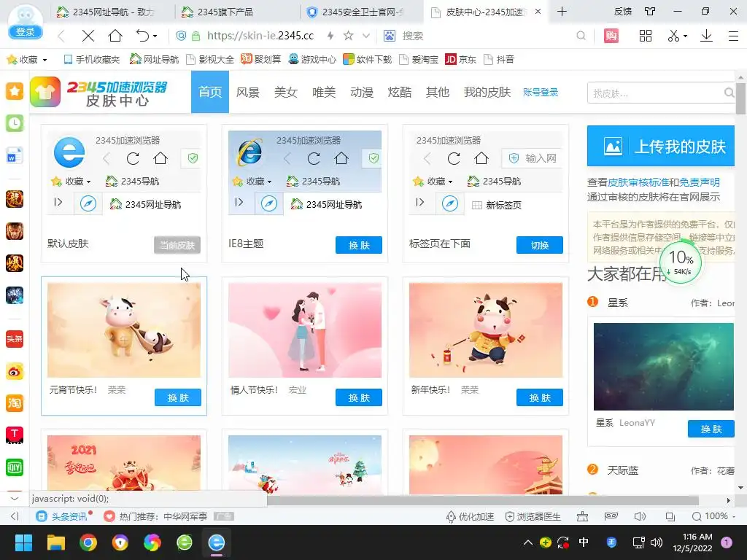Viewport: 747px width, 560px height.
Task: Expand the screenshot tool dropdown arrow
Action: [x=685, y=36]
